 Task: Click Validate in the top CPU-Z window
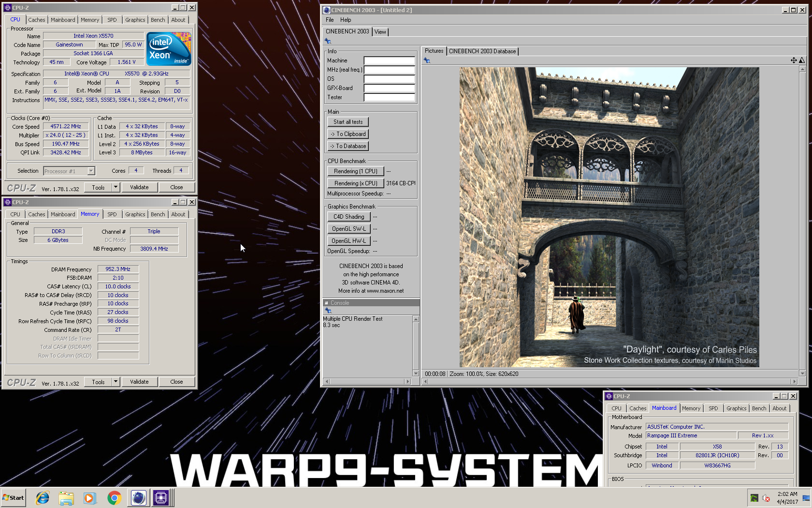[x=139, y=187]
